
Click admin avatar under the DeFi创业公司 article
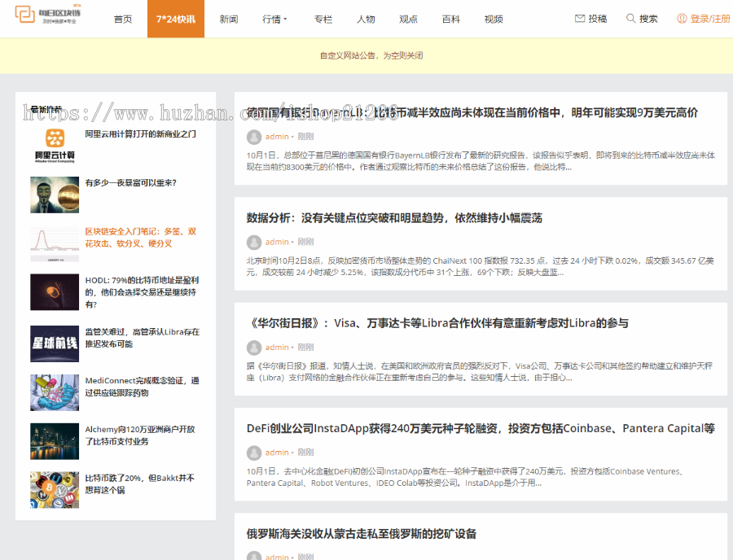(253, 453)
